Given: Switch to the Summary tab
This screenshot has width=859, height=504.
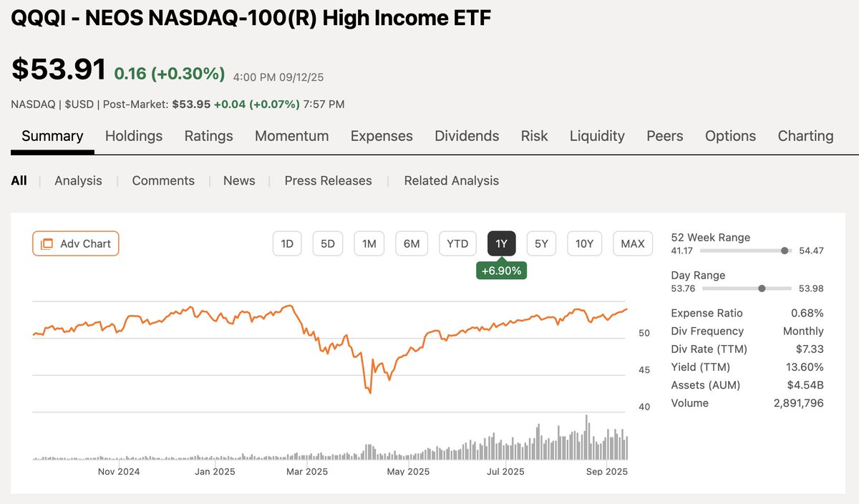Looking at the screenshot, I should coord(52,136).
